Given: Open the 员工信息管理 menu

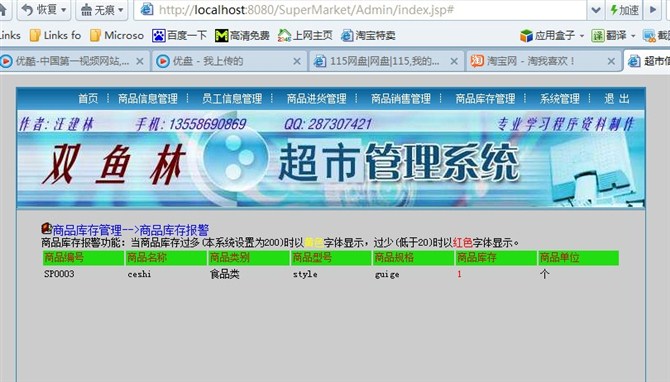Looking at the screenshot, I should tap(232, 99).
